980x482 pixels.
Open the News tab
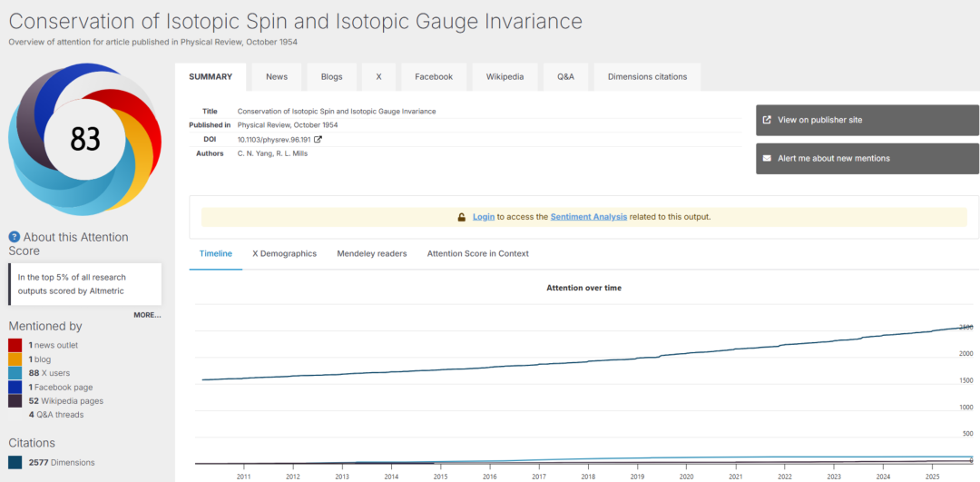click(276, 77)
